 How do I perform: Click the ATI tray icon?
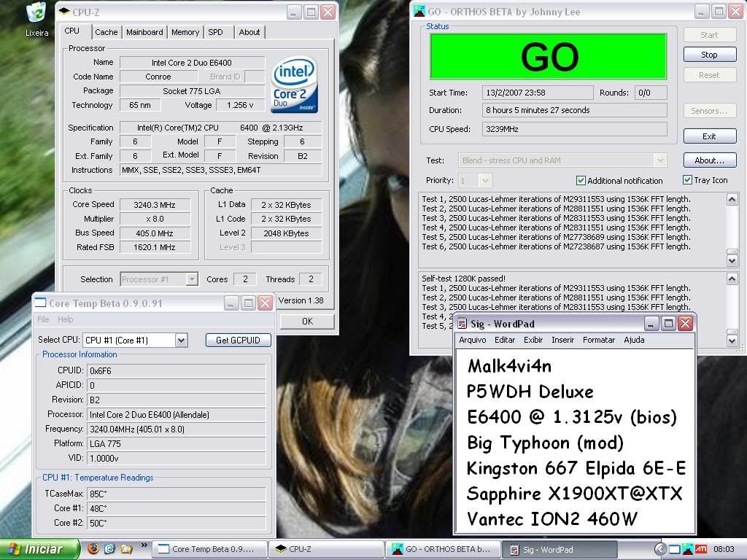click(x=700, y=549)
